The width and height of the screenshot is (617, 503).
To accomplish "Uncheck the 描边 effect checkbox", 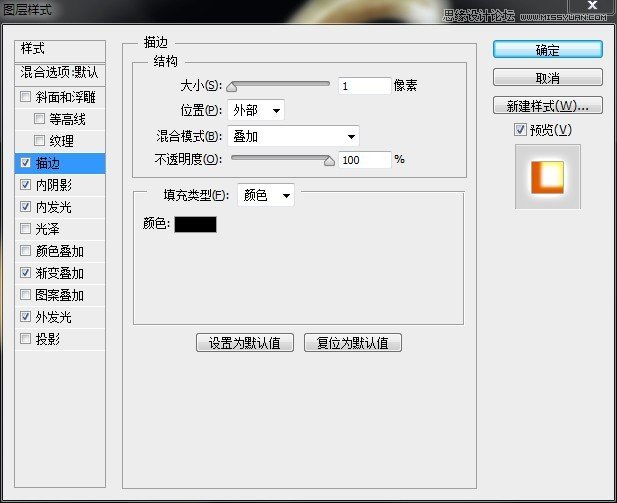I will coord(25,163).
